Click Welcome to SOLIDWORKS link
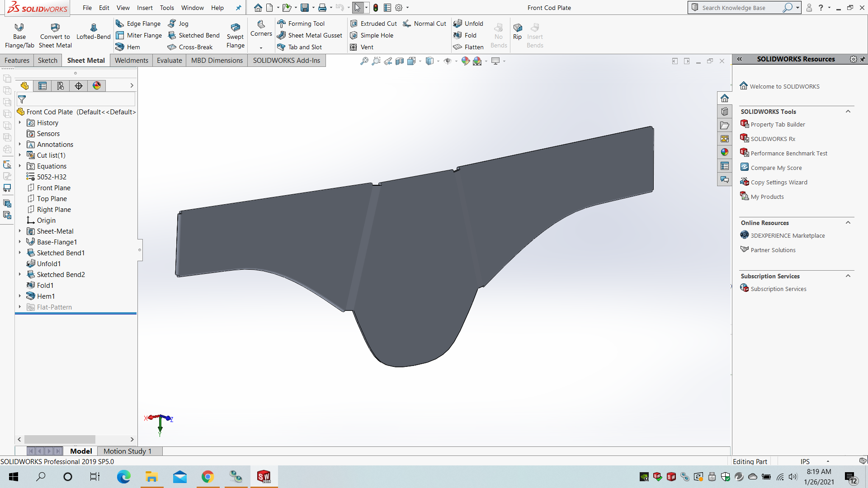This screenshot has width=868, height=488. tap(784, 86)
